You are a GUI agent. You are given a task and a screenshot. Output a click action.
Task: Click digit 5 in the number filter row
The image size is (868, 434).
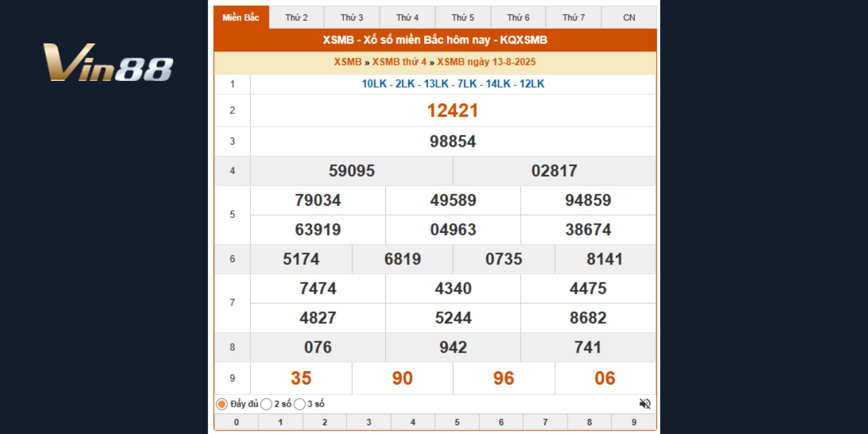[x=457, y=422]
